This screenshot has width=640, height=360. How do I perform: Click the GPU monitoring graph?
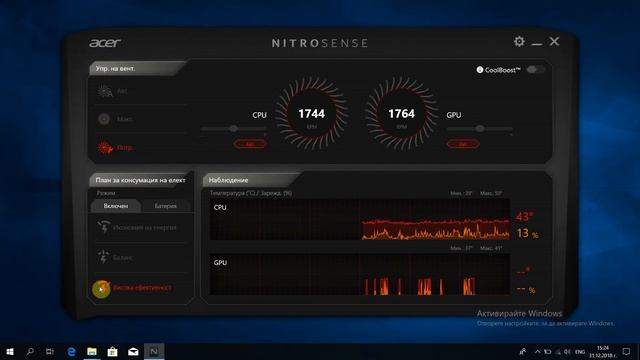pos(360,274)
